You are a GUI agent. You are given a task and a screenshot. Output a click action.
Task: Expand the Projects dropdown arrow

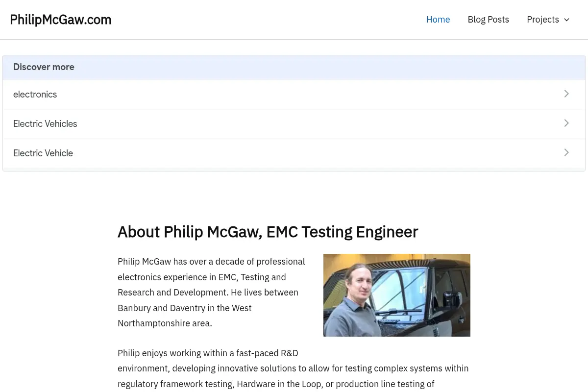pyautogui.click(x=566, y=20)
